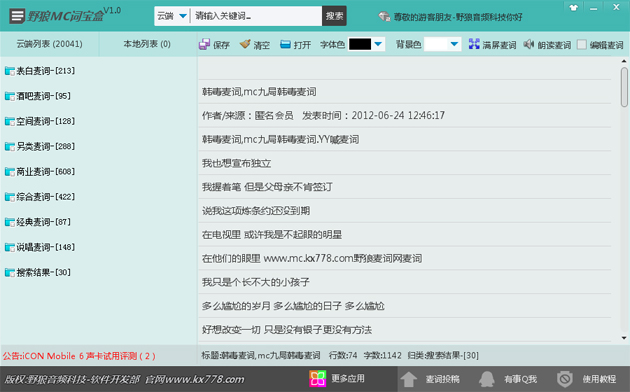Click the 满屏麦词 fullscreen icon
Screen dimensions: 630x392
pos(474,44)
